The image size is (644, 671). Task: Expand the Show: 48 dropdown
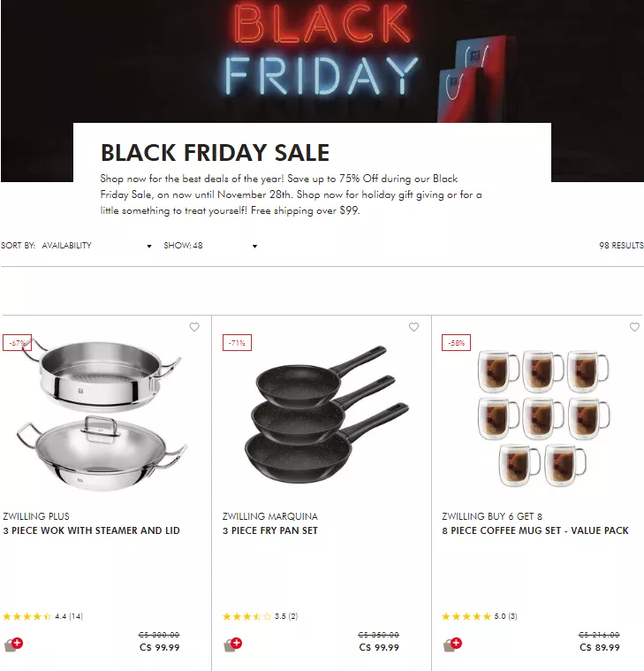point(210,246)
